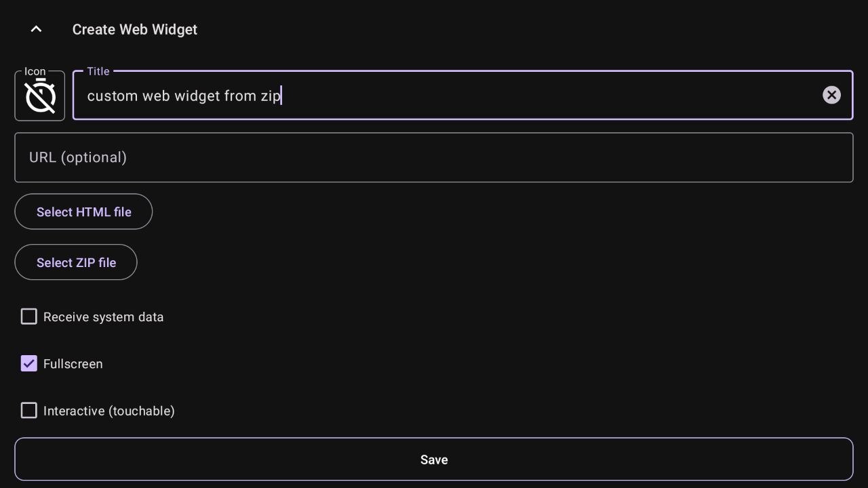Save the web widget
The height and width of the screenshot is (488, 868).
click(x=434, y=460)
